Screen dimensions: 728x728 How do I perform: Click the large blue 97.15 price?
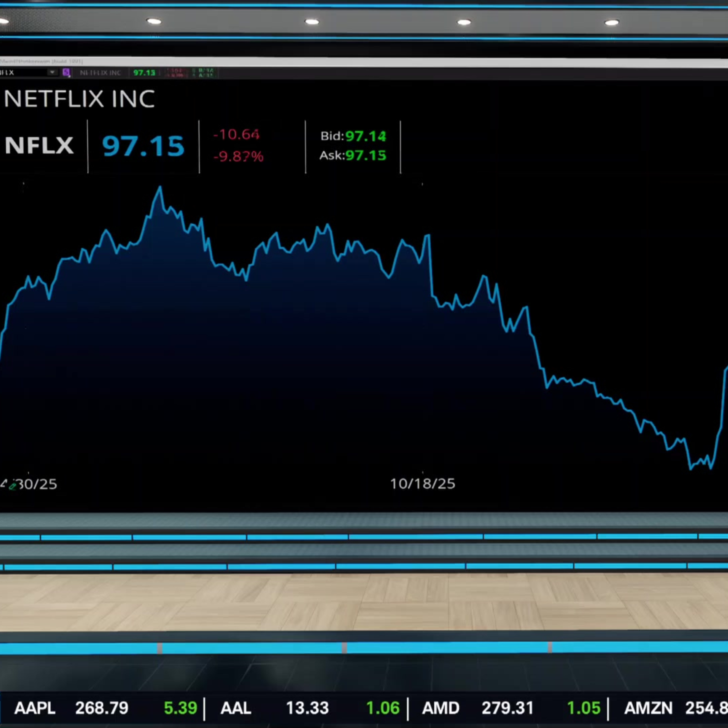click(143, 146)
